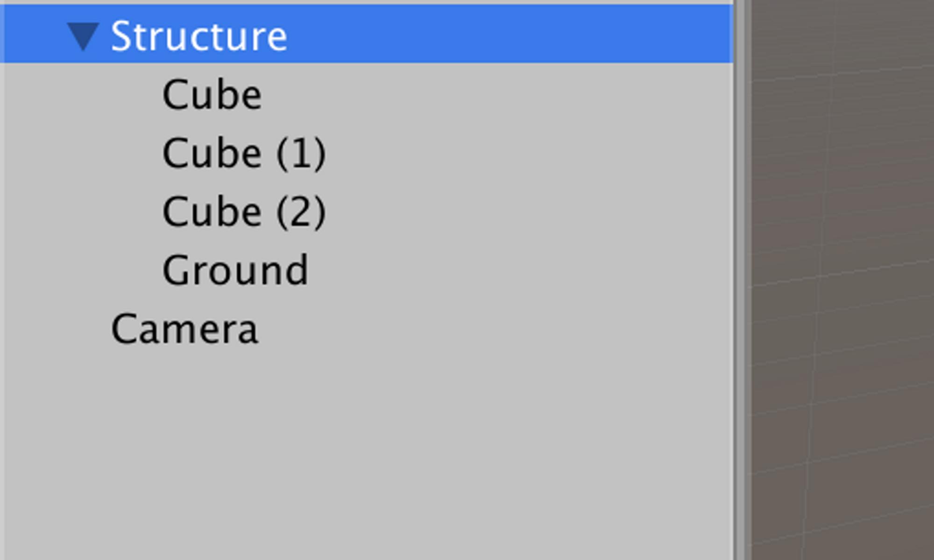This screenshot has height=560, width=934.
Task: Select the Structure parent object
Action: 198,36
